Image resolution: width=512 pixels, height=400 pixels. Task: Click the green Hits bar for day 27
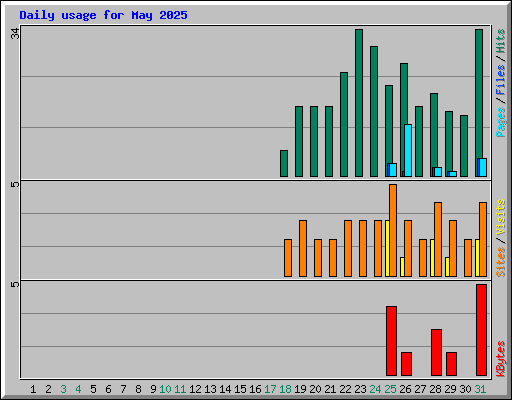(419, 141)
